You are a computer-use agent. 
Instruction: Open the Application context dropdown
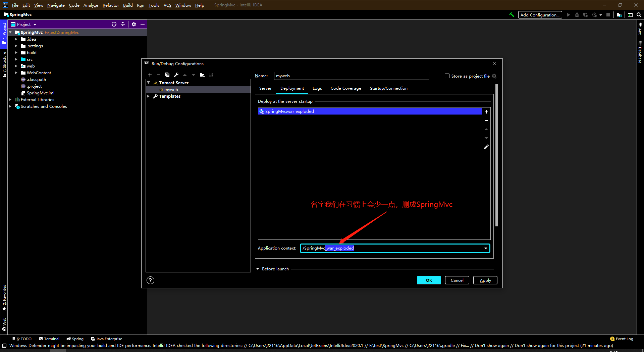(486, 248)
